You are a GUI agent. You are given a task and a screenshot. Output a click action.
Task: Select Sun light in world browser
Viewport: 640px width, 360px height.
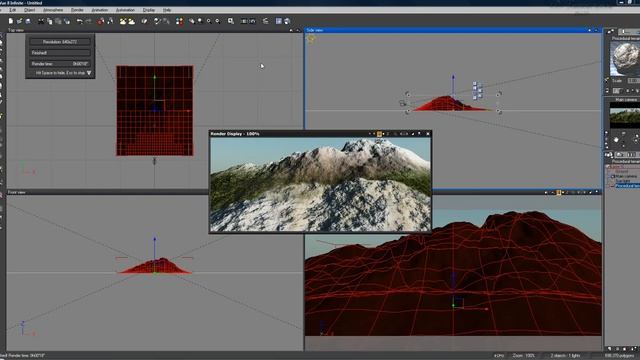pyautogui.click(x=623, y=181)
